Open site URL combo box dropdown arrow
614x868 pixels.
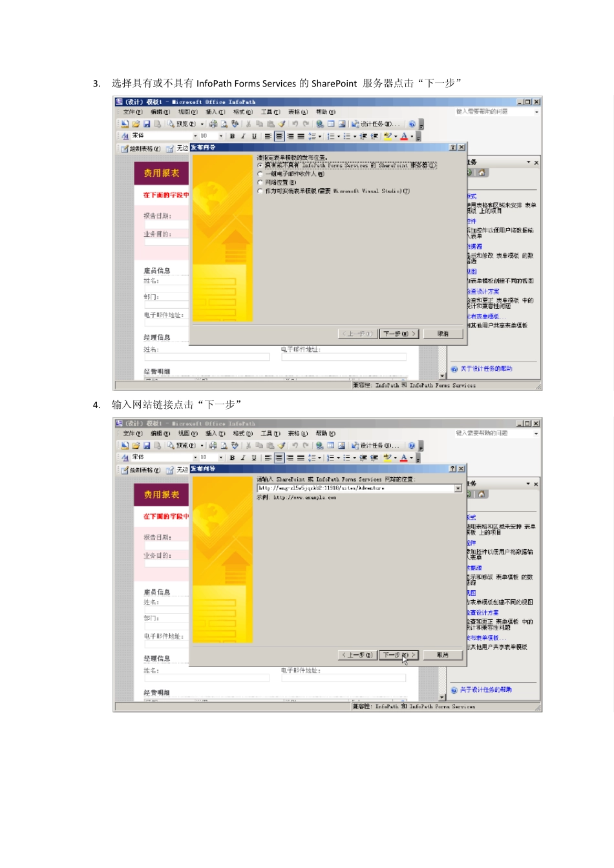click(x=458, y=488)
